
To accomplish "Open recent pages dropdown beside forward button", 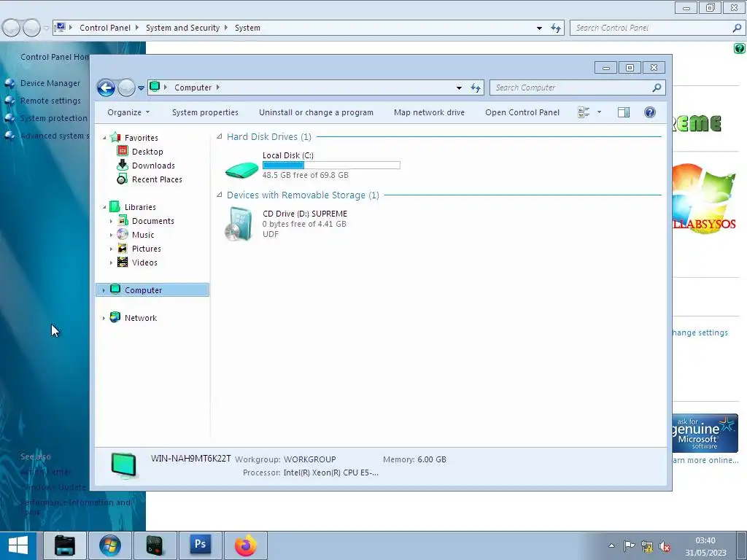I will pos(141,88).
